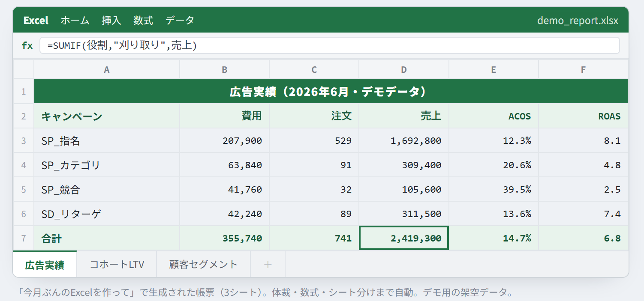Select total ROAS cell 6.8
644x301 pixels.
tap(583, 238)
